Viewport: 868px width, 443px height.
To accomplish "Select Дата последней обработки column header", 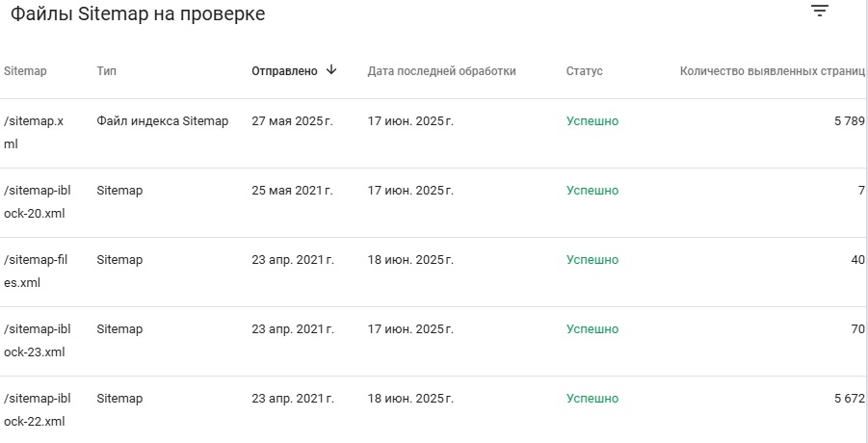I will 442,71.
